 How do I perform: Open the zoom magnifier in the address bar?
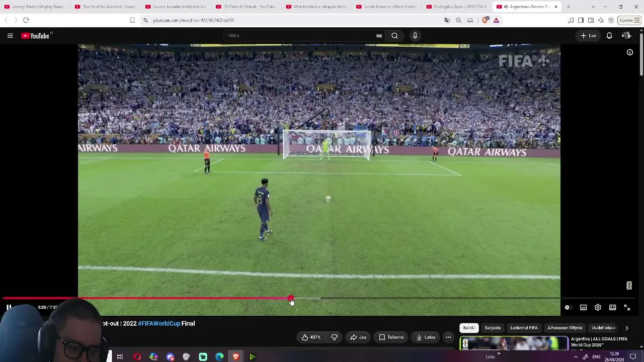pos(458,20)
